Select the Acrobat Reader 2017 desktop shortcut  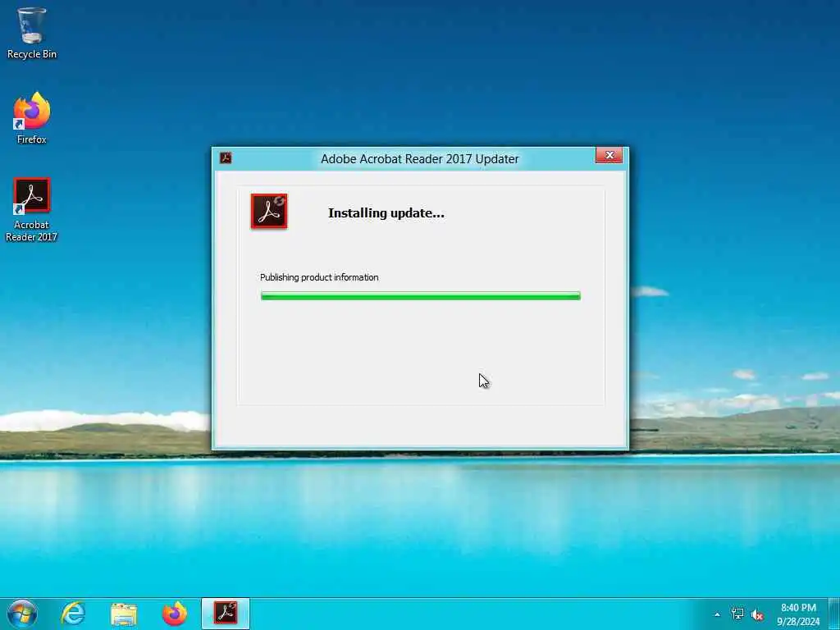coord(32,209)
